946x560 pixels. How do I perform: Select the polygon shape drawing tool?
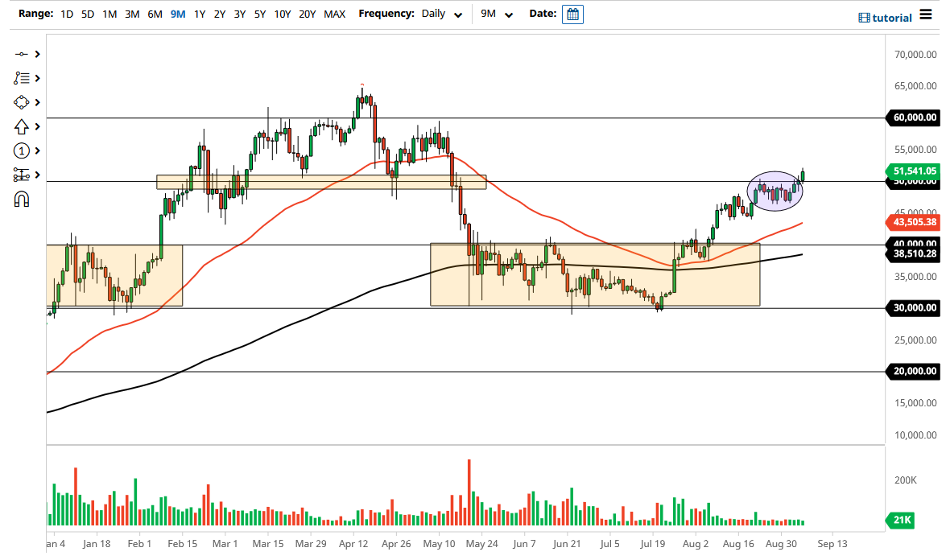[x=22, y=102]
